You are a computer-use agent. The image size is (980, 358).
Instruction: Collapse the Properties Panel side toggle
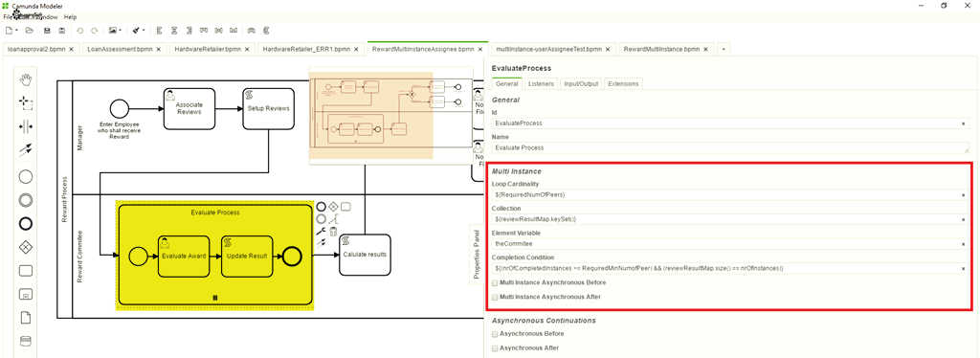point(477,254)
